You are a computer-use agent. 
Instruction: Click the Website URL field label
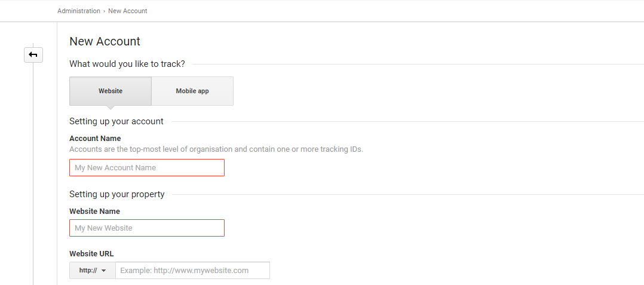91,254
